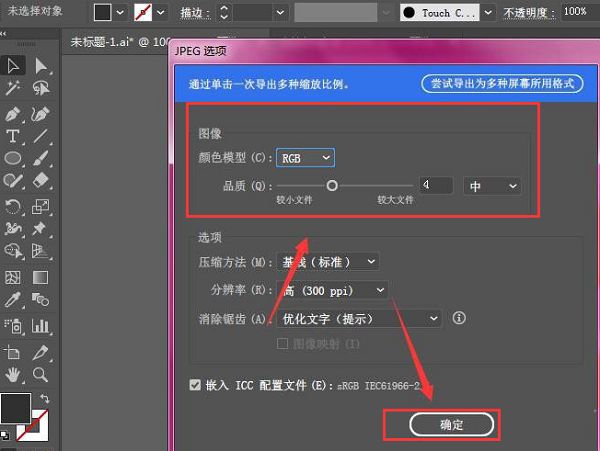The width and height of the screenshot is (600, 451).
Task: Open the 消除锯齿 dropdown
Action: 359,319
